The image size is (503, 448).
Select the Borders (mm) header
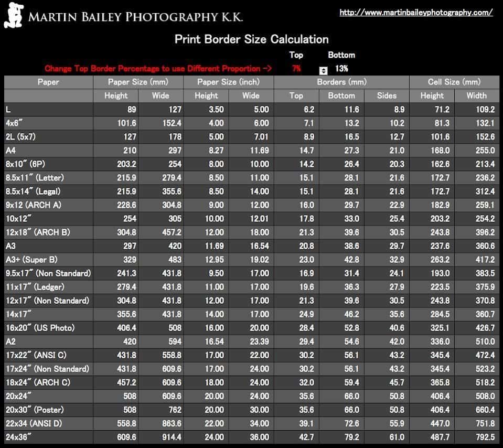[341, 82]
